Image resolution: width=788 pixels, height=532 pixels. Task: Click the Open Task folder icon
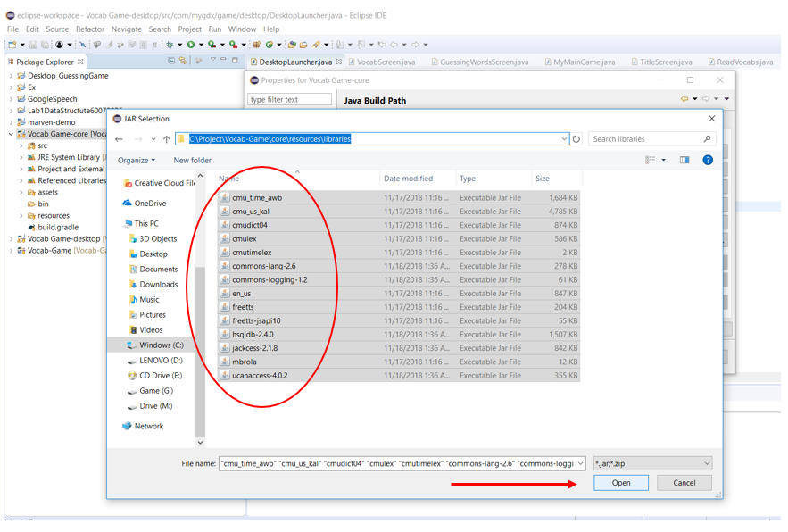303,45
